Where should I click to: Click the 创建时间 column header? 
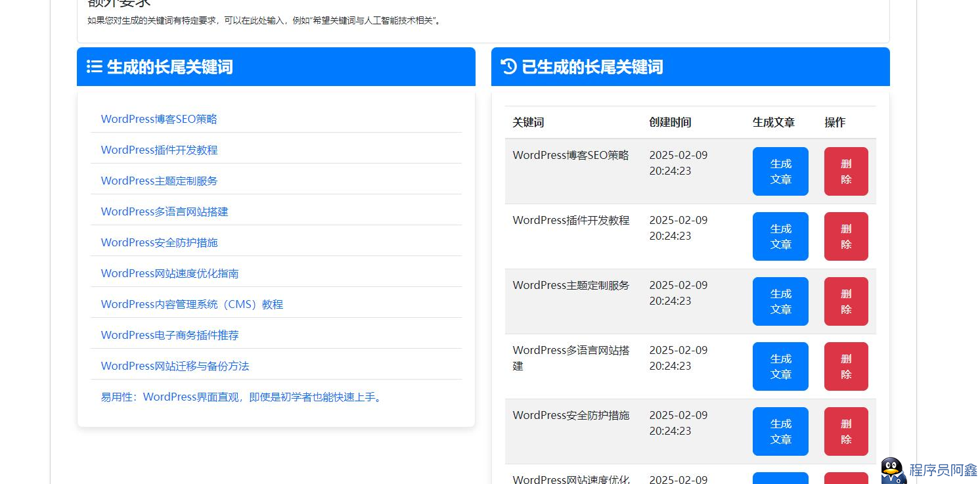(670, 122)
